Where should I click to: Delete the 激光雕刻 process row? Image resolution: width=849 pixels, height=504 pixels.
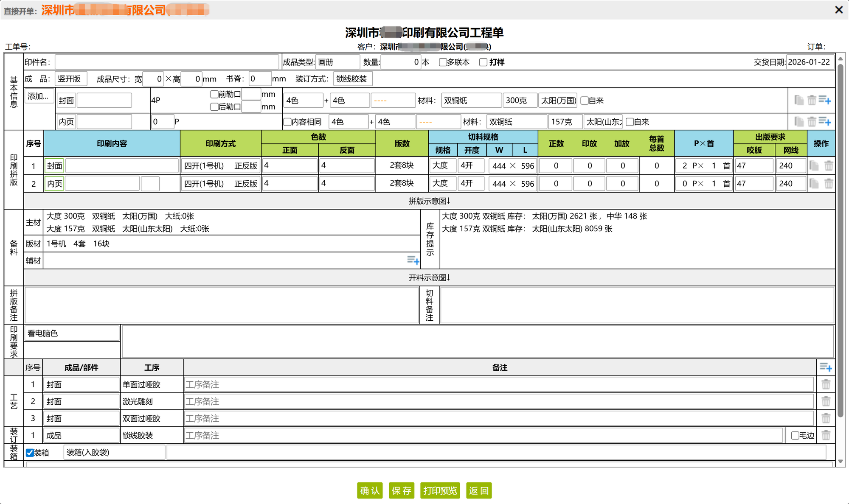[826, 401]
